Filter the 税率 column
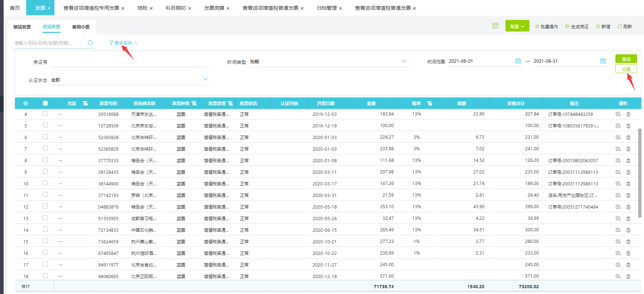Viewport: 644px width, 294px height. click(430, 104)
